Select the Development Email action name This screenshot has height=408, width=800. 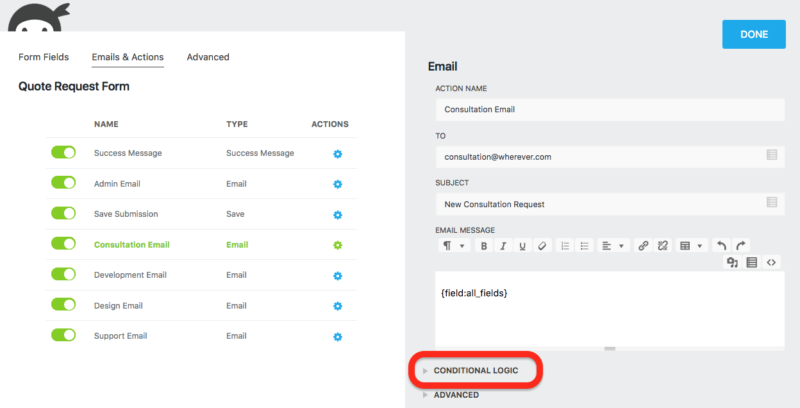point(130,275)
